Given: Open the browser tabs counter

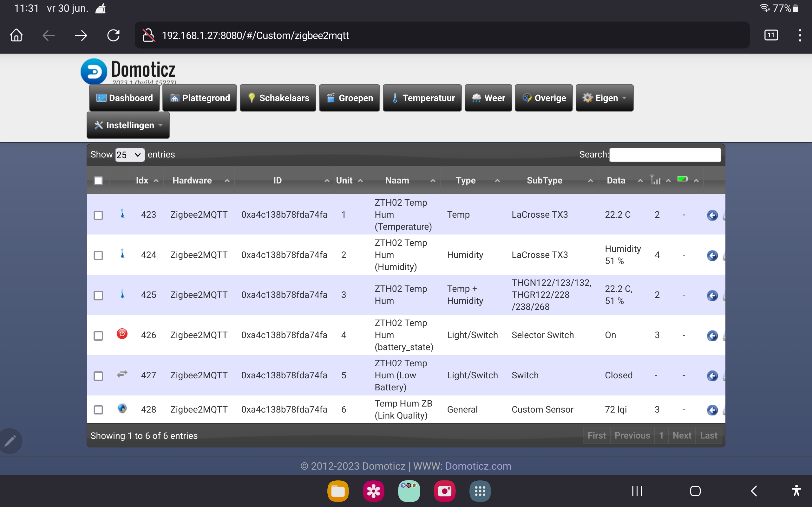Looking at the screenshot, I should 771,35.
